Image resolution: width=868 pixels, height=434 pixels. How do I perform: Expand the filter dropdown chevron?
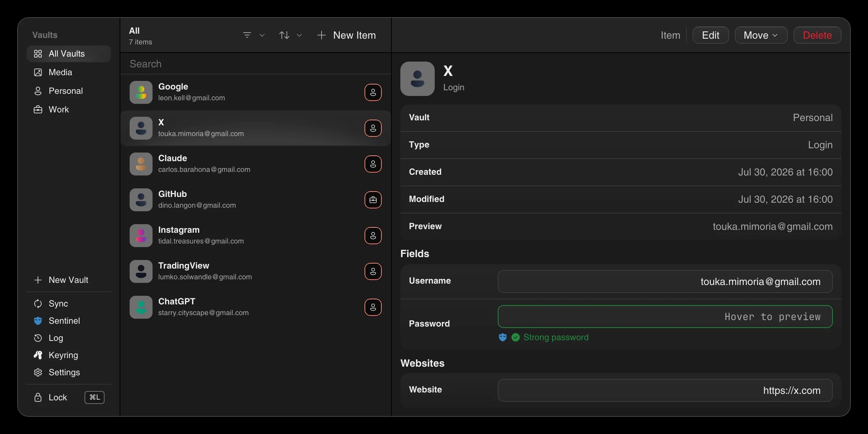tap(262, 35)
